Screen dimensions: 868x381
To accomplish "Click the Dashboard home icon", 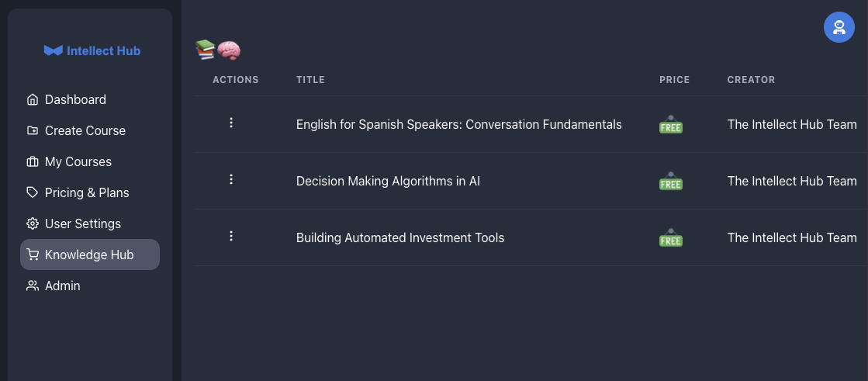I will click(33, 99).
